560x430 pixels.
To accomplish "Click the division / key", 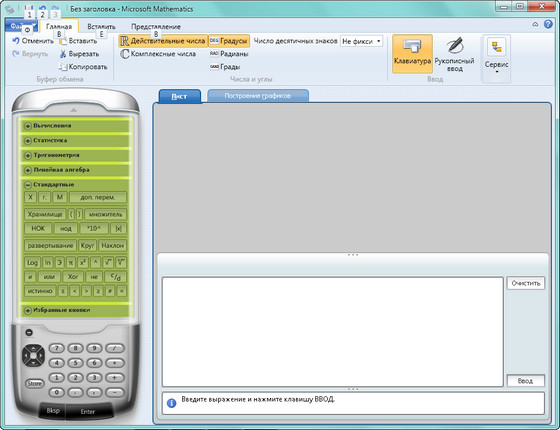I will (115, 348).
